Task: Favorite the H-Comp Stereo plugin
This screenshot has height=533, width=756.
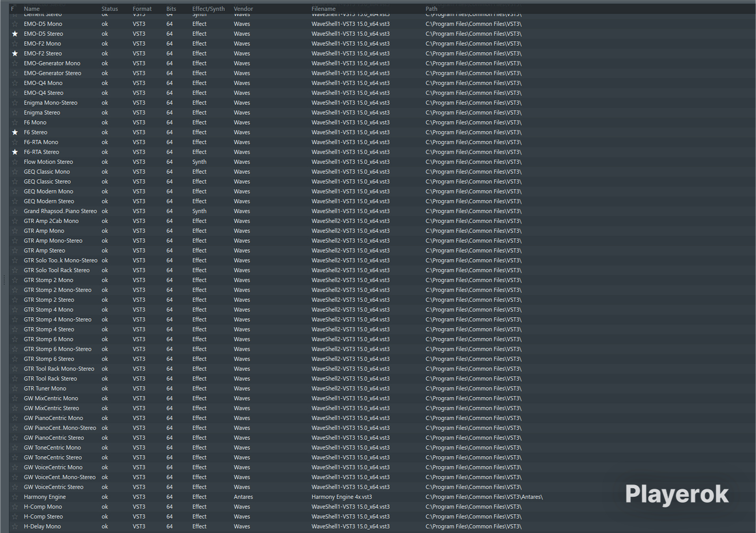Action: (15, 516)
